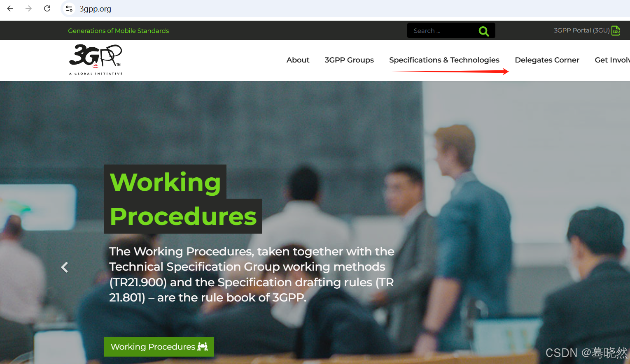The width and height of the screenshot is (630, 364).
Task: Open Specifications & Technologies menu
Action: point(444,60)
